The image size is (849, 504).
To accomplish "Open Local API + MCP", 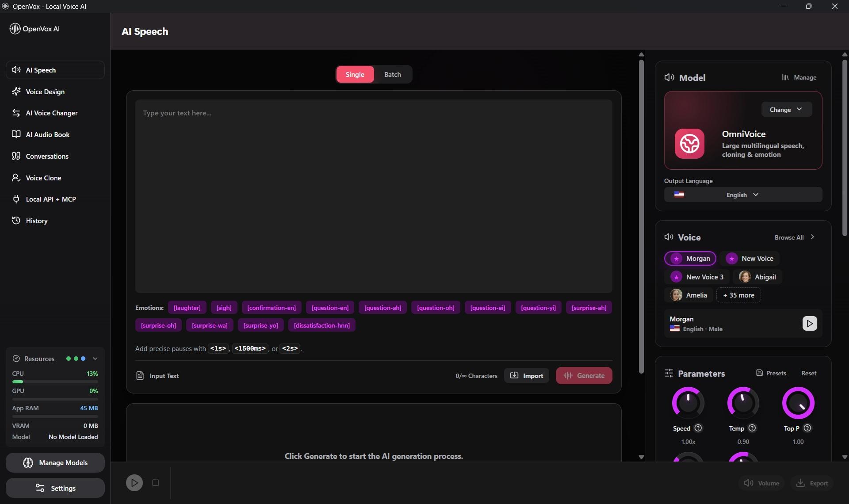I will click(x=55, y=199).
